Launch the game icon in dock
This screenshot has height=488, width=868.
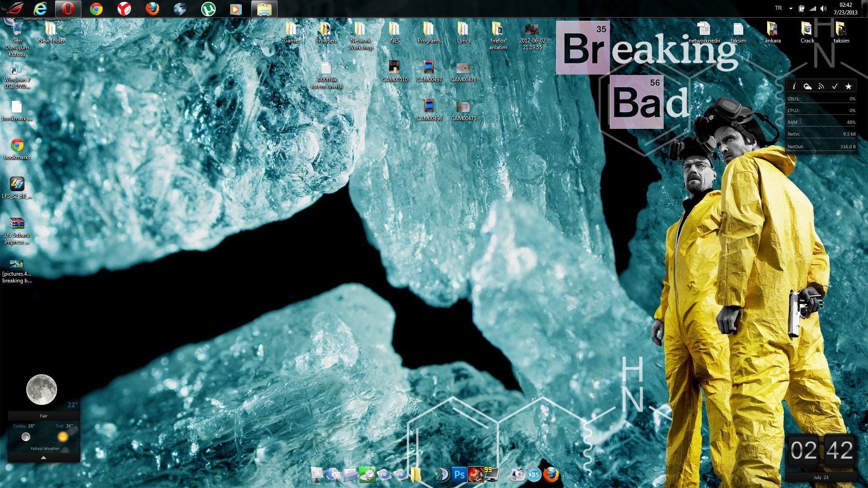[x=475, y=474]
